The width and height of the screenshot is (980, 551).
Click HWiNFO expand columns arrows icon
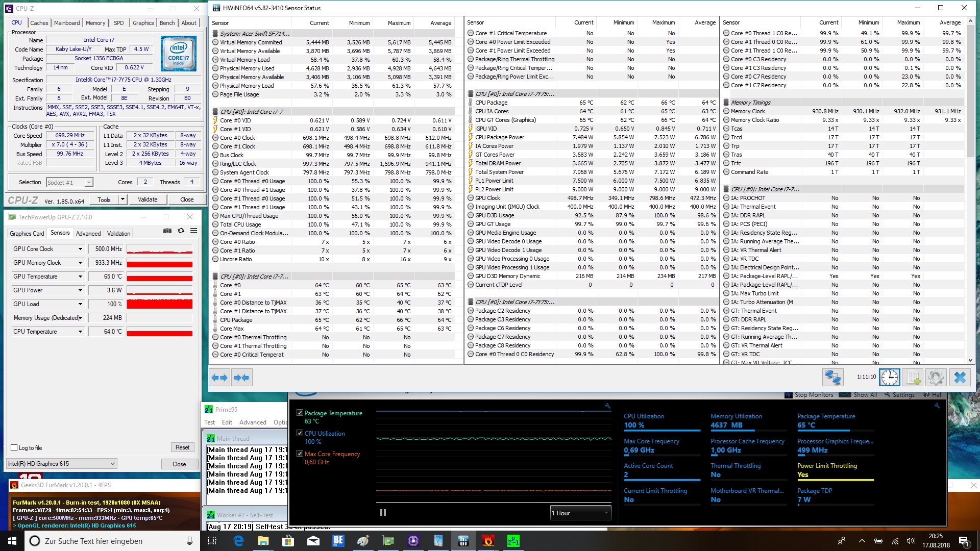point(219,378)
